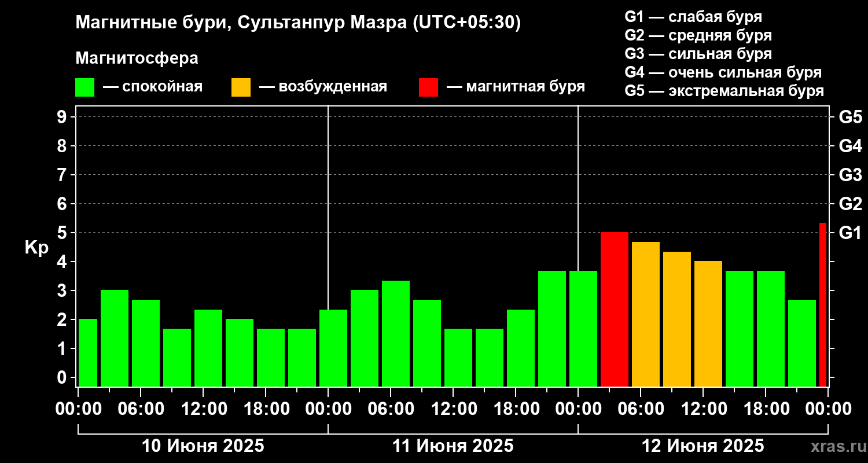Click the tallest orange bar after 06:00 on 12 June
Viewport: 868px width, 463px height.
(646, 314)
